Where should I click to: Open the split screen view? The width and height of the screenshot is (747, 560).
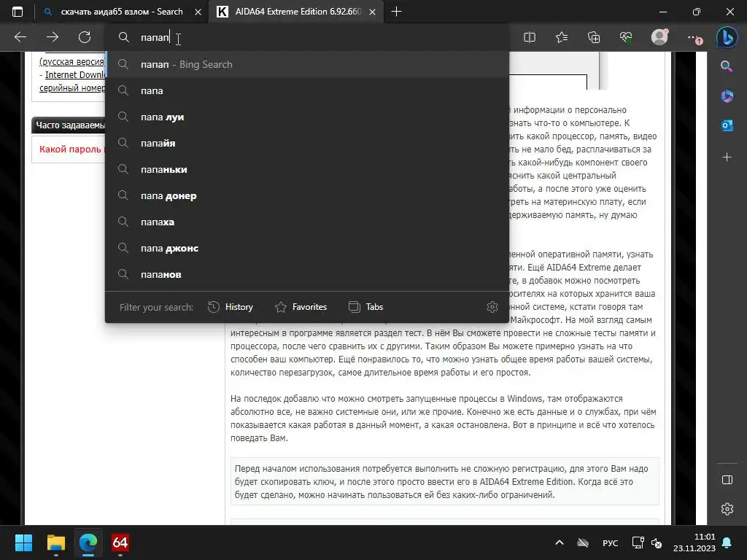click(x=530, y=37)
